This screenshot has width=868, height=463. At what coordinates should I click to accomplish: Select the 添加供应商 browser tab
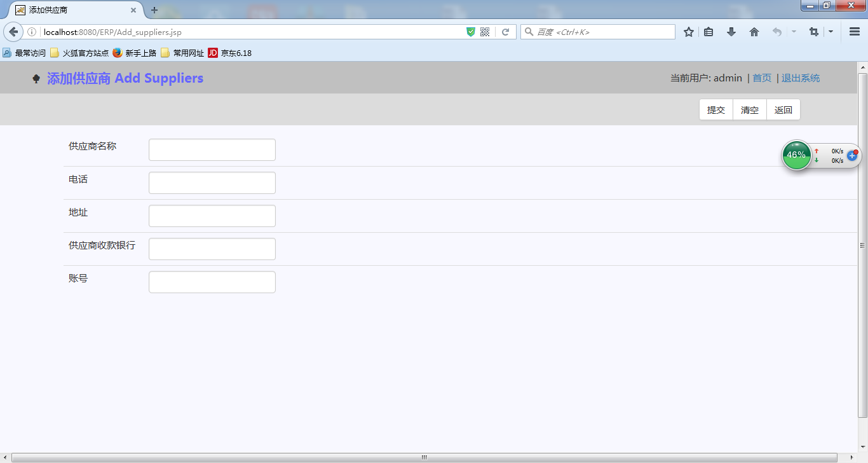coord(75,10)
